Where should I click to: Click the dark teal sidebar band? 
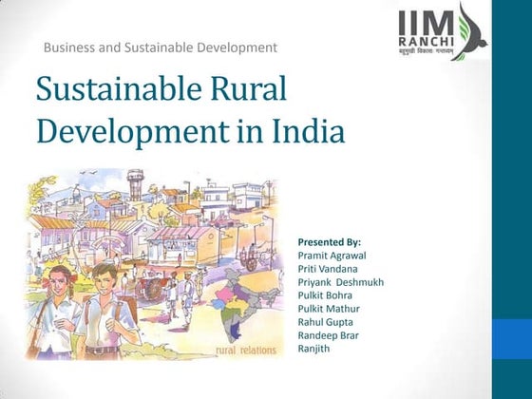click(x=512, y=160)
